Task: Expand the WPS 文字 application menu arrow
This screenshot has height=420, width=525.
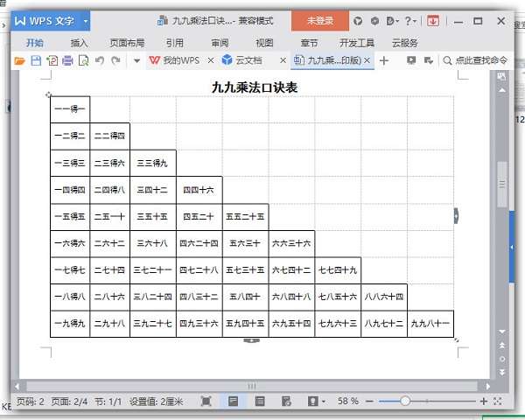Action: (x=86, y=21)
